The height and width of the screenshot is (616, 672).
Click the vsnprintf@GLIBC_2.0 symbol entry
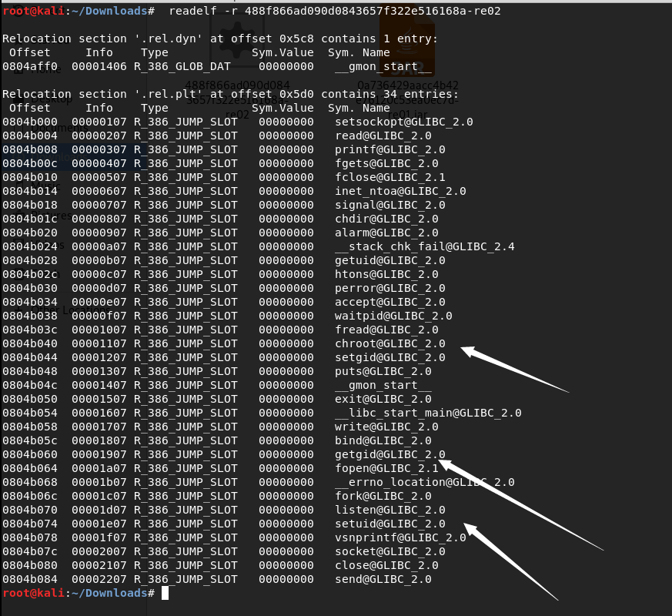(400, 537)
